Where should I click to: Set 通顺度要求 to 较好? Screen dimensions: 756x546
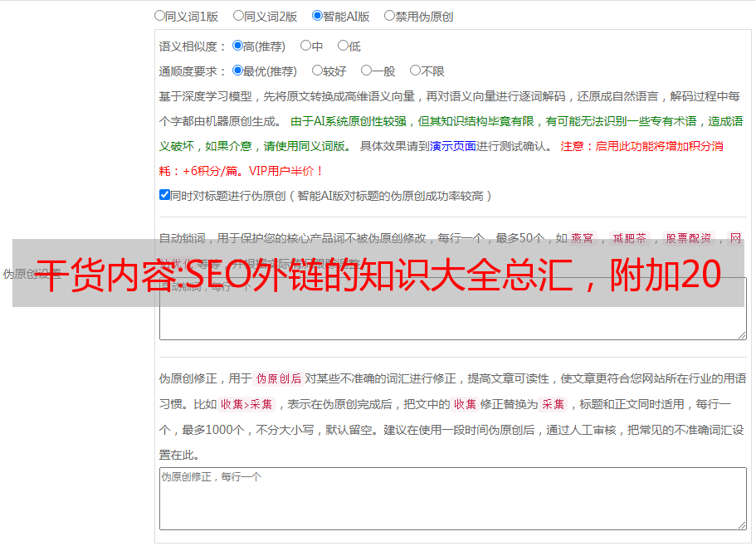[x=317, y=71]
